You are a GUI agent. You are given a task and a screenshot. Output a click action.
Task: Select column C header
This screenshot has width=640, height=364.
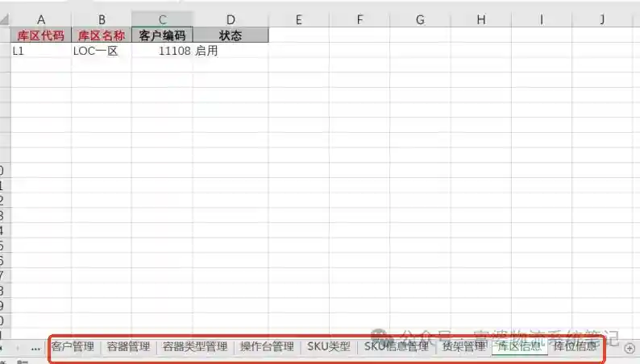click(162, 19)
